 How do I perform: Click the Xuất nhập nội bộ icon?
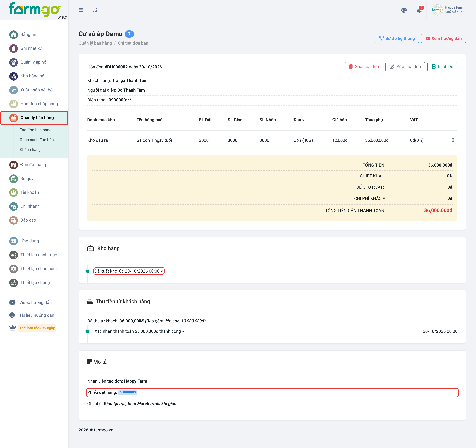pyautogui.click(x=13, y=90)
